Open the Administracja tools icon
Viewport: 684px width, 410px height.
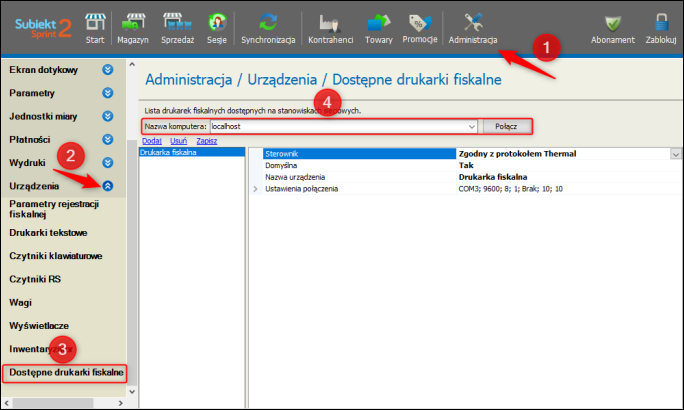[473, 22]
